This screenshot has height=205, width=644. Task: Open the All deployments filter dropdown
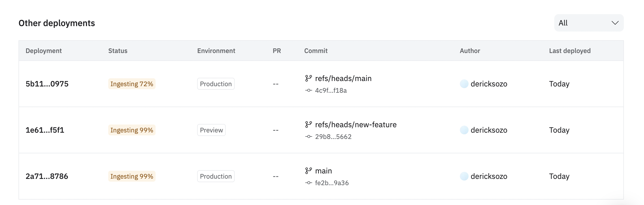[589, 23]
